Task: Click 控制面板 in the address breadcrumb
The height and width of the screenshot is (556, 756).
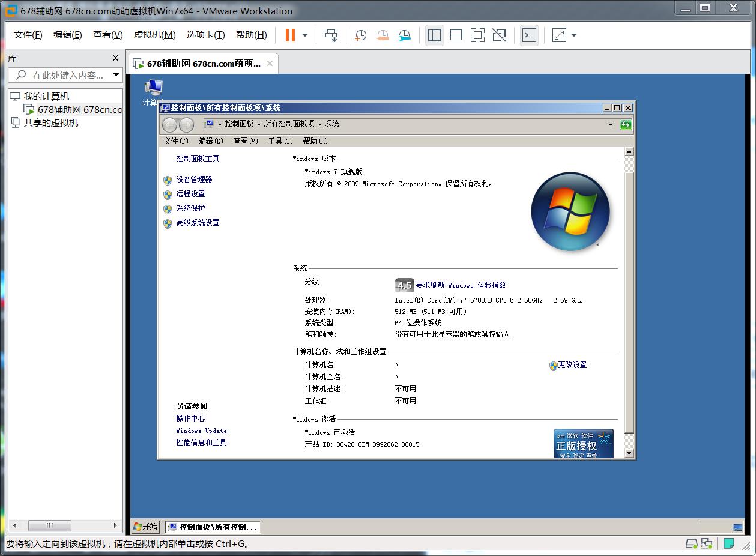Action: point(239,124)
